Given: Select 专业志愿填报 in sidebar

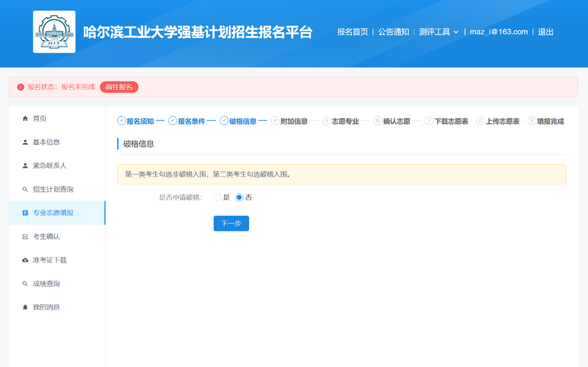Looking at the screenshot, I should [57, 213].
